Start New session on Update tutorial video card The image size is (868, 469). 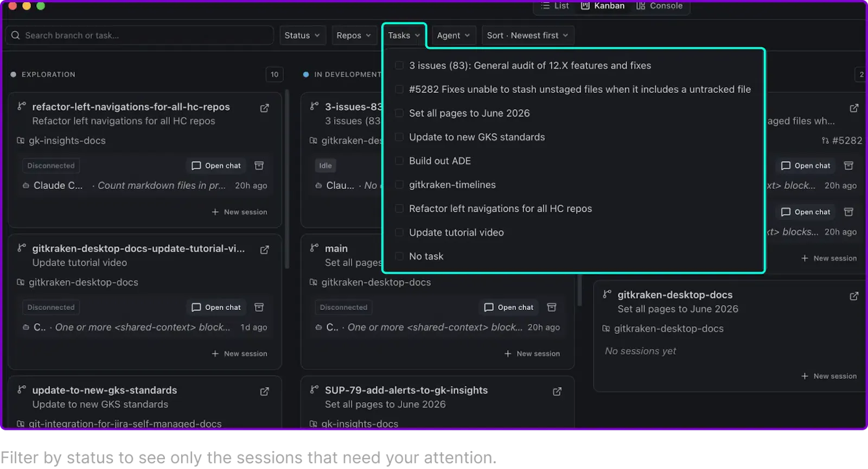[239, 354]
